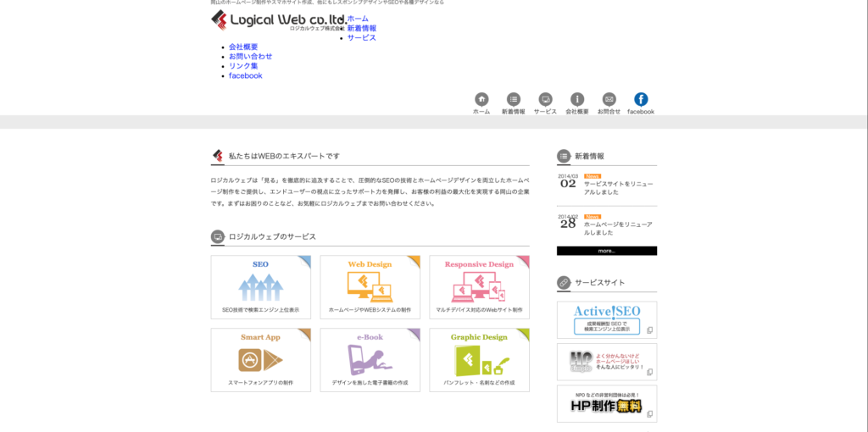Viewport: 868px width, 432px height.
Task: Open the e-Book service card
Action: click(370, 360)
